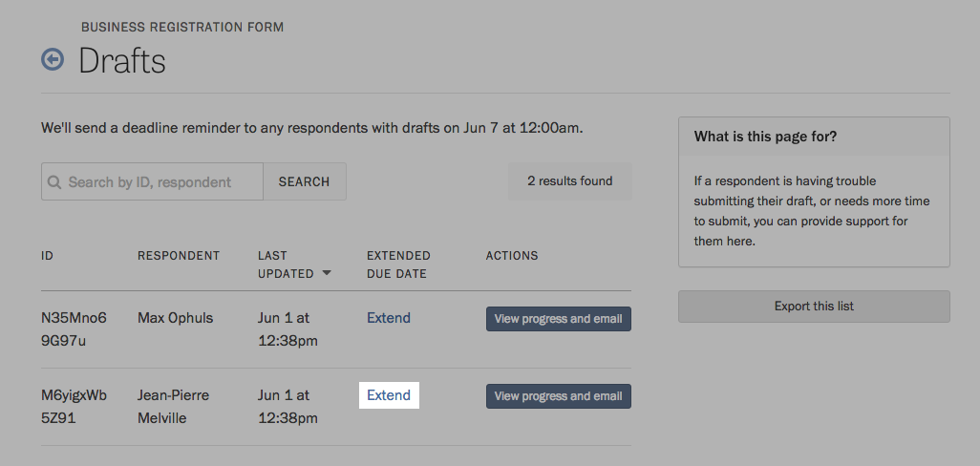Select draft ID N35Mno69G97u

pos(74,329)
